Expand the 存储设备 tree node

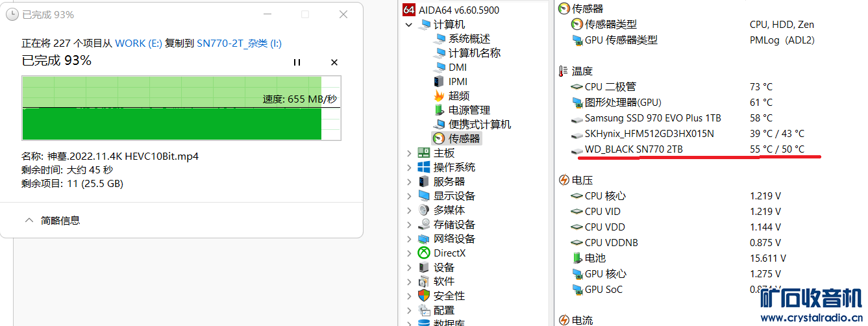point(408,225)
